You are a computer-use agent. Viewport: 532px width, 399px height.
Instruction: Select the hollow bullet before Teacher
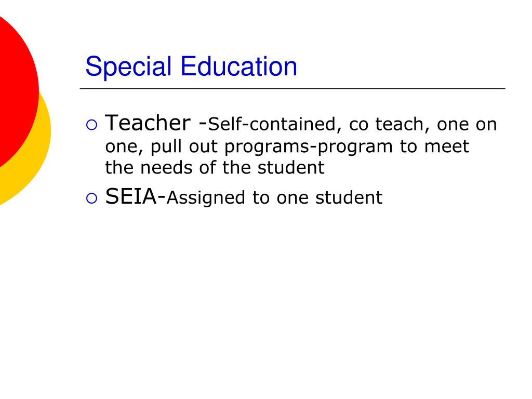[91, 125]
